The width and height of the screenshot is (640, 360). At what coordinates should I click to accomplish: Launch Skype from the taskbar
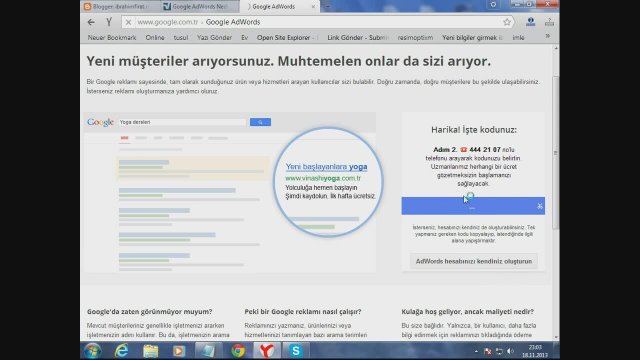[x=296, y=351]
